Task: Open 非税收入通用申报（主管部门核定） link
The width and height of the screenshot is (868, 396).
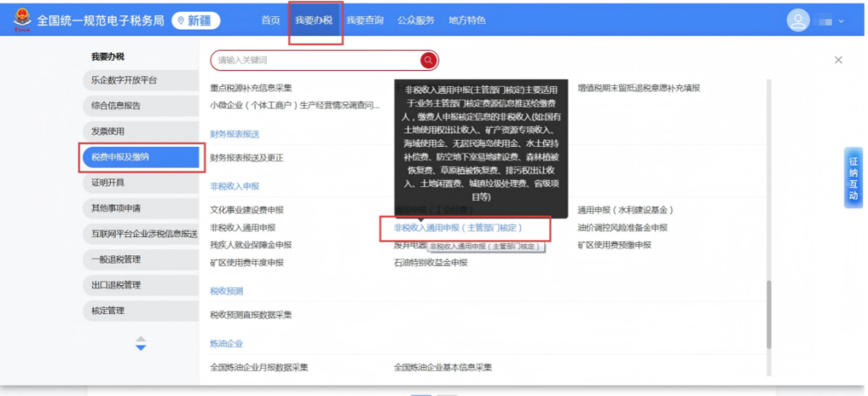Action: (x=458, y=227)
